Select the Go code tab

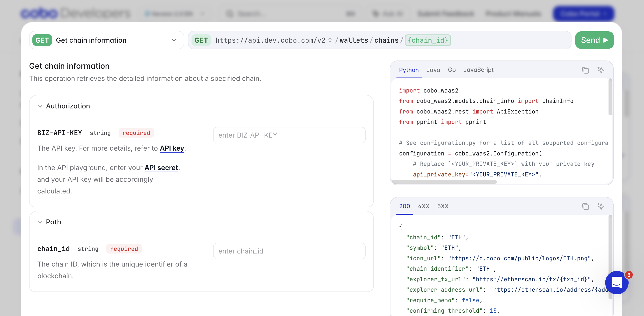point(452,70)
